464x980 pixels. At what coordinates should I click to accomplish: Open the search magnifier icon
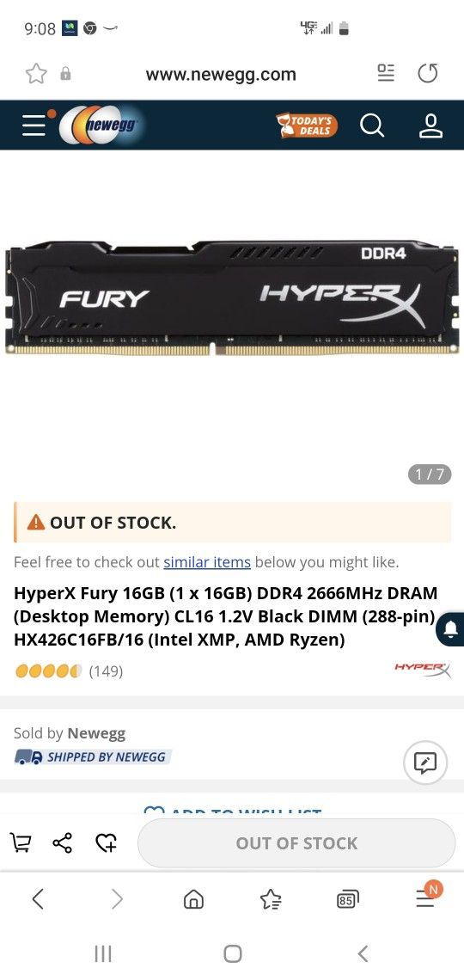click(x=372, y=126)
